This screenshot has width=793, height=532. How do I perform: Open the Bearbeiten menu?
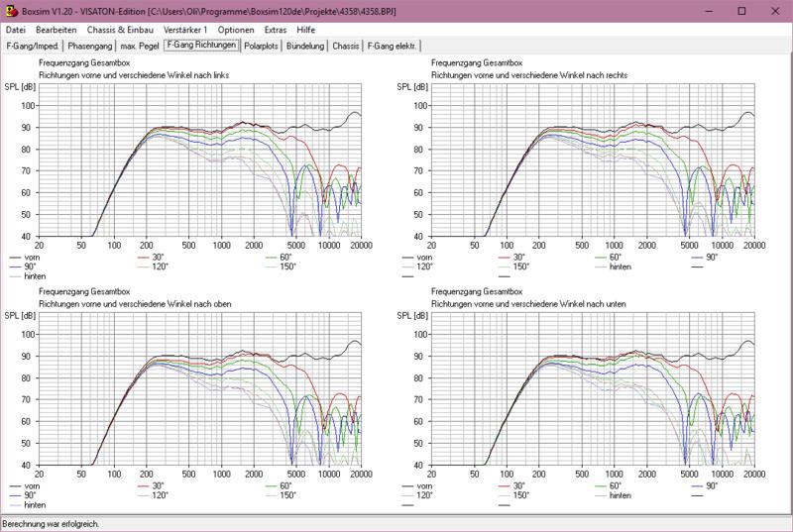[57, 30]
